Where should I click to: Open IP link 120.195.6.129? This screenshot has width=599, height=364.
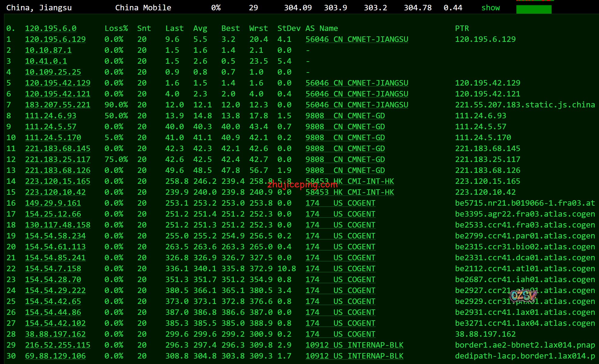[55, 39]
